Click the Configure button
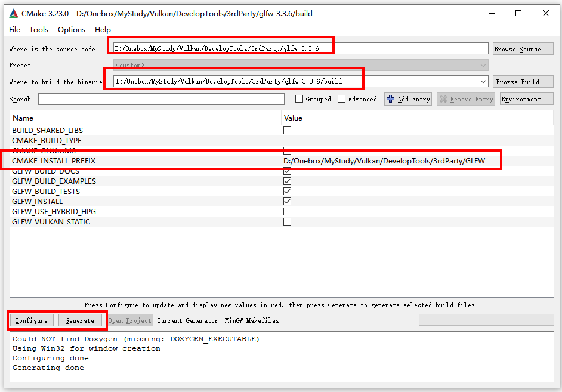The height and width of the screenshot is (392, 562). (32, 320)
